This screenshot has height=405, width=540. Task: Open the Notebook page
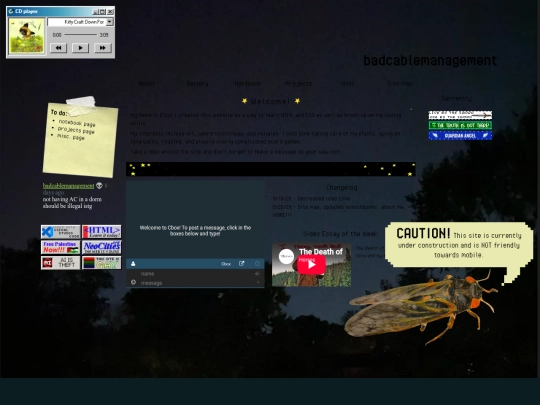(248, 83)
